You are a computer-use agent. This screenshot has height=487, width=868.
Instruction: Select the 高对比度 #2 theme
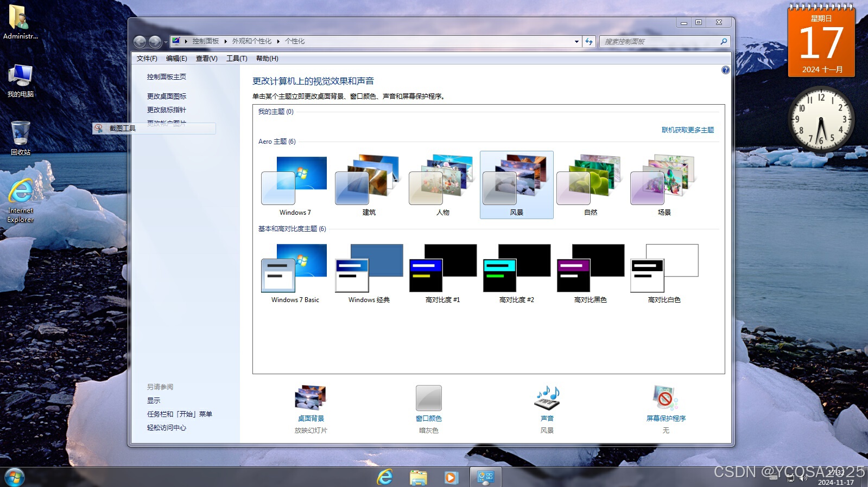click(516, 273)
